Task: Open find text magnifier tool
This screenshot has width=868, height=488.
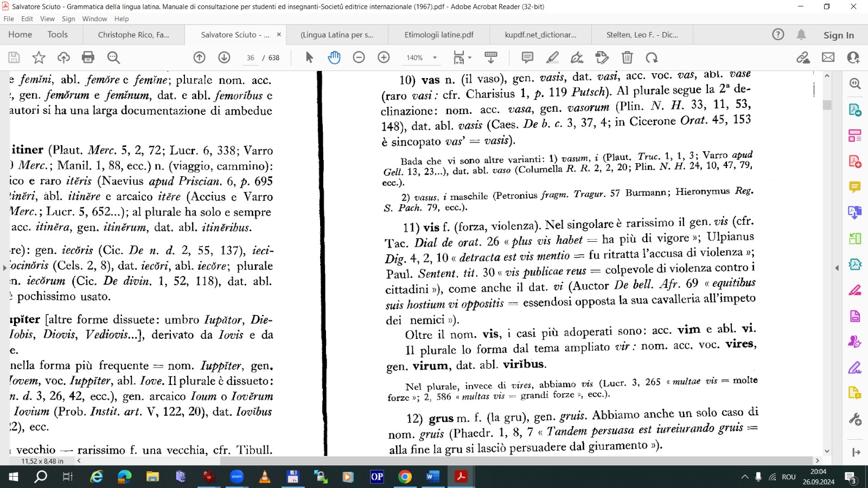Action: (x=113, y=57)
